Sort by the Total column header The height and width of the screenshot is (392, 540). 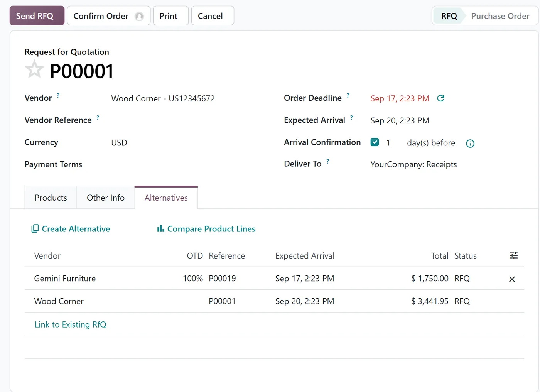[439, 256]
